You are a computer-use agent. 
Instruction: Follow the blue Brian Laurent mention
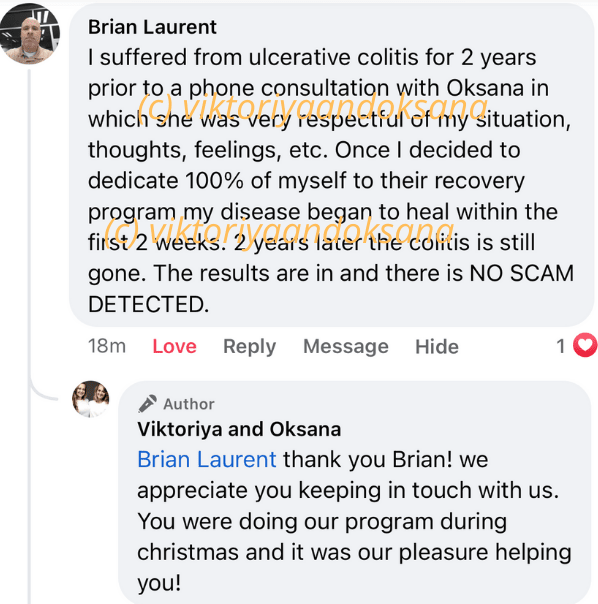(x=207, y=460)
